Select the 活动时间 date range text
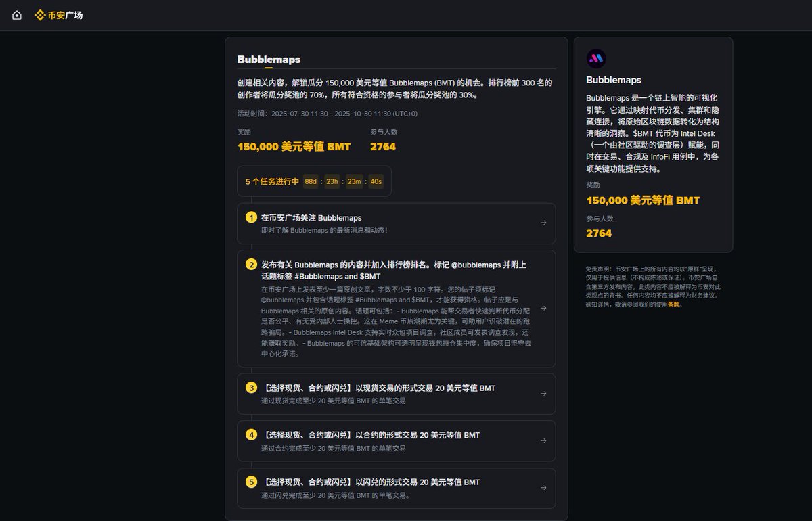Image resolution: width=812 pixels, height=521 pixels. pos(328,114)
